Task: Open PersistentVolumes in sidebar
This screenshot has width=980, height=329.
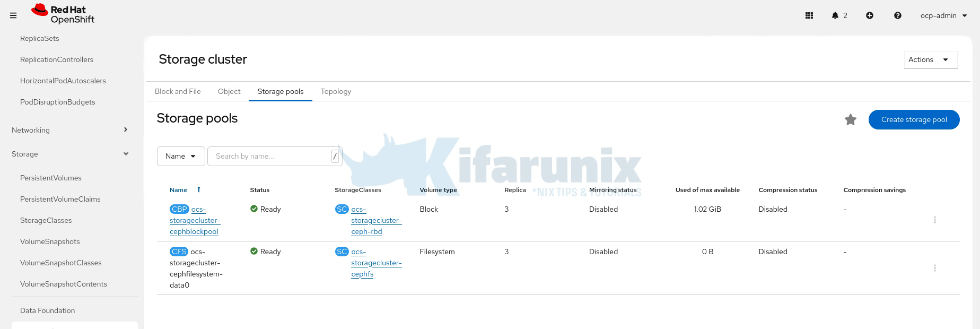Action: pyautogui.click(x=51, y=178)
